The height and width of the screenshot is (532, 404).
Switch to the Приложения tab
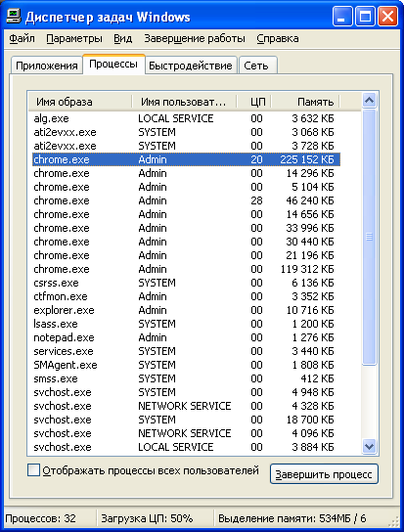coord(47,66)
